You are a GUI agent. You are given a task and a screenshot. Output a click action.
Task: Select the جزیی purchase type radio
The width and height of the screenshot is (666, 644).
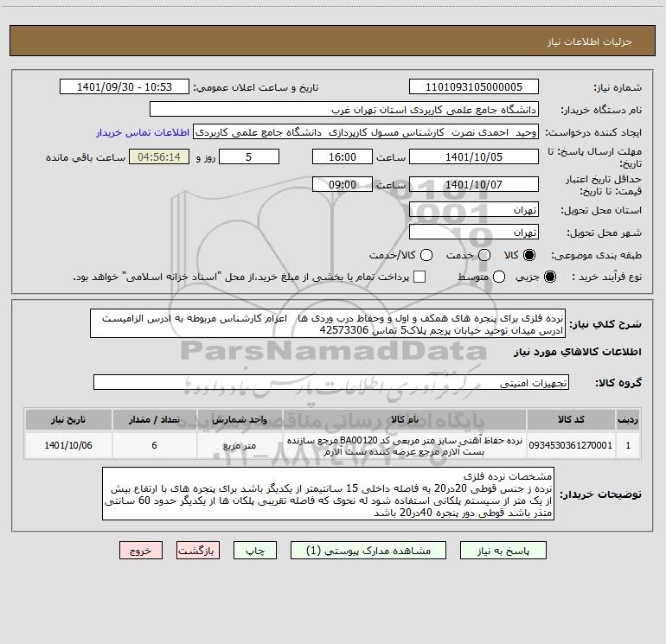coord(550,277)
